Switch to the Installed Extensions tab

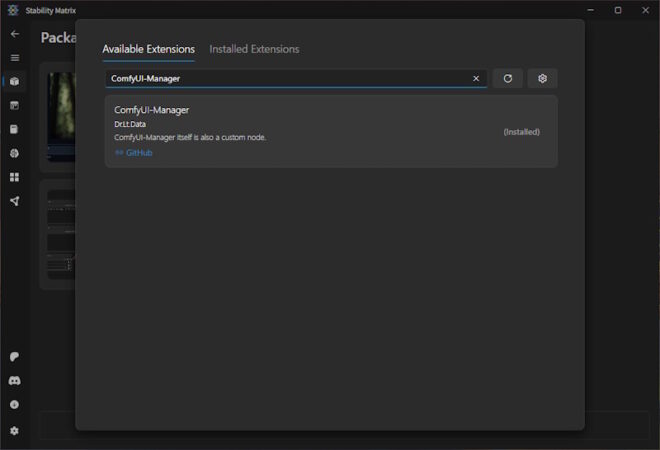(254, 49)
